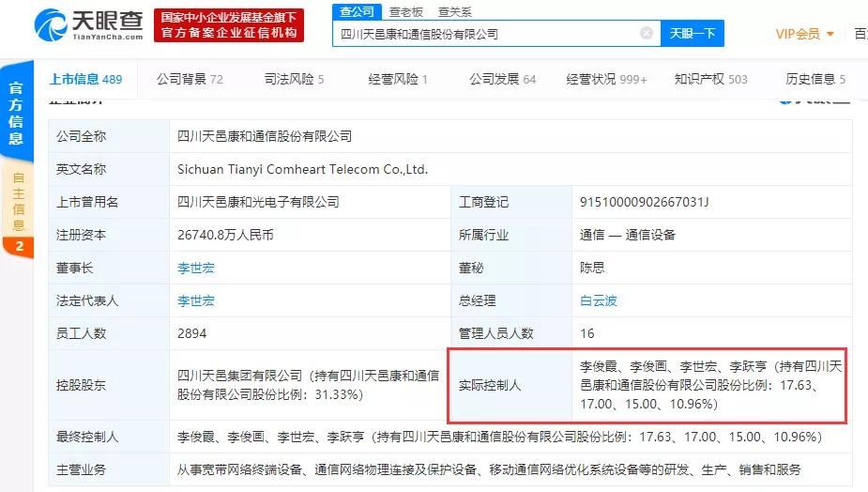Clear the search box with the X icon
The width and height of the screenshot is (868, 492).
pyautogui.click(x=646, y=33)
